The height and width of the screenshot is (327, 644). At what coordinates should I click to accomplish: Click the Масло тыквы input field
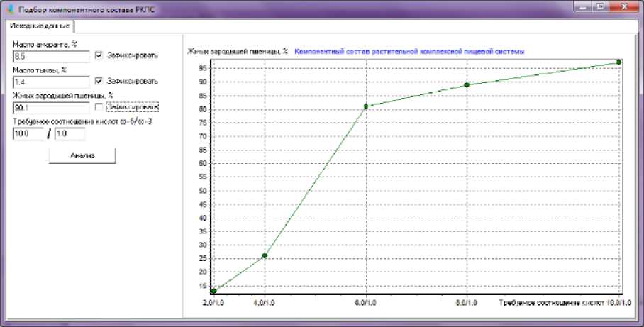pyautogui.click(x=51, y=82)
